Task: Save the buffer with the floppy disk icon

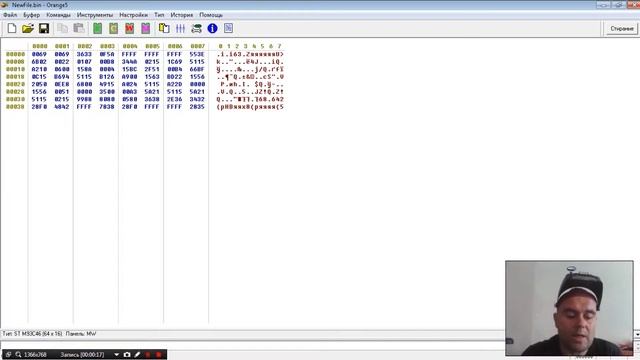Action: click(44, 28)
